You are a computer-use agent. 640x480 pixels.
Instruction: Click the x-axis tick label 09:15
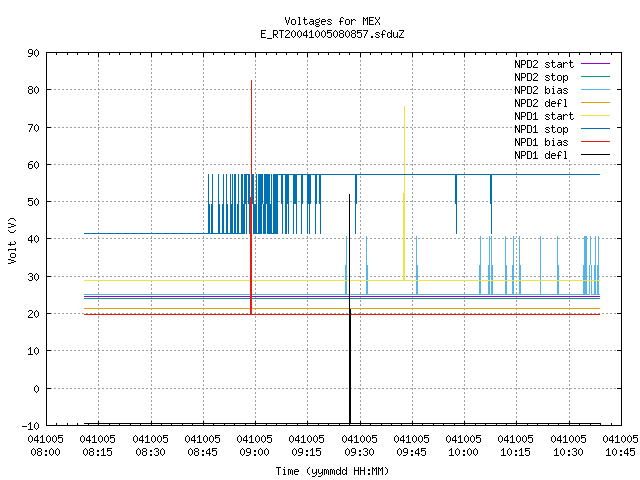coord(307,452)
